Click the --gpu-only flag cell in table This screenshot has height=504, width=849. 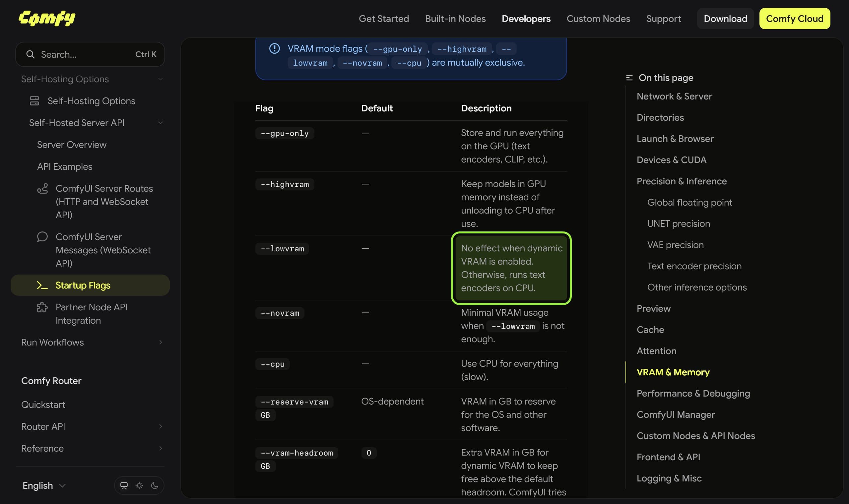(x=285, y=133)
